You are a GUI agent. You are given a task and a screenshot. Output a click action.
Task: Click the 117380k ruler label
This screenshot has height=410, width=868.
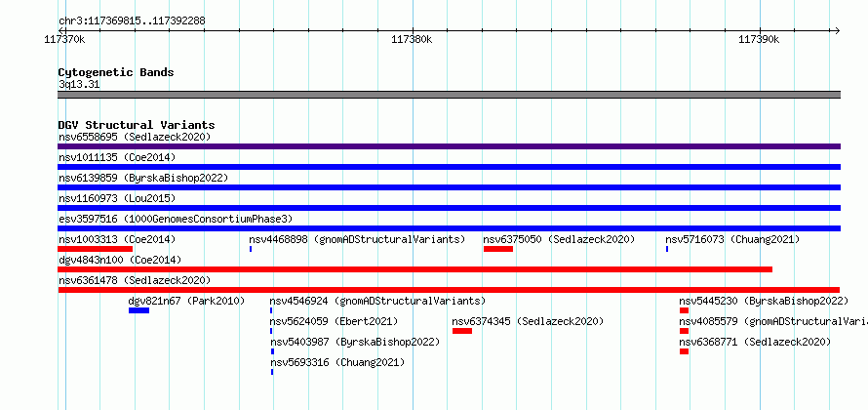point(412,39)
